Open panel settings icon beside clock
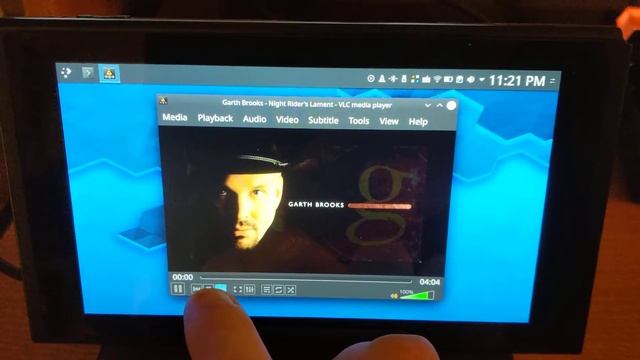The height and width of the screenshot is (360, 640). pos(553,81)
